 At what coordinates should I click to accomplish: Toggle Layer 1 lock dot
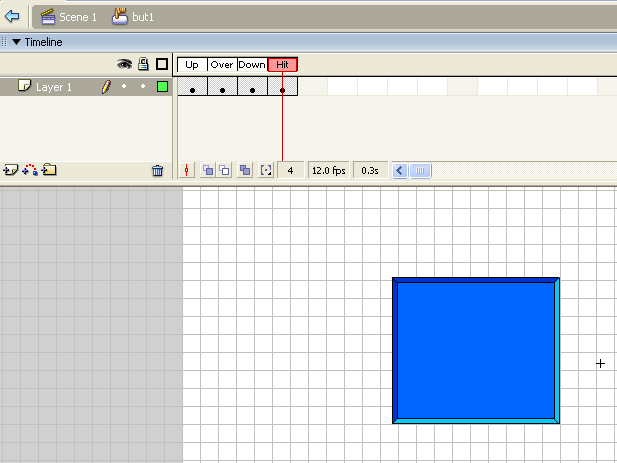(x=143, y=86)
